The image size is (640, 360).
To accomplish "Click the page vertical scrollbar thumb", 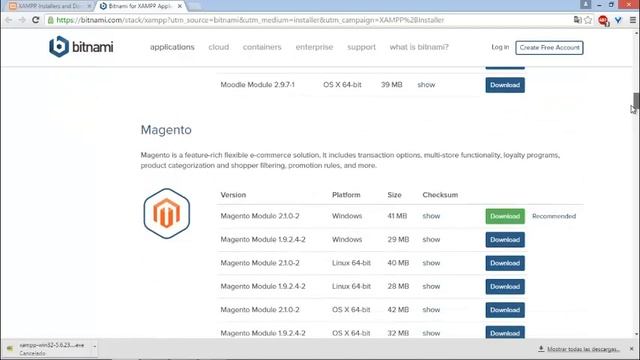I will [x=636, y=100].
